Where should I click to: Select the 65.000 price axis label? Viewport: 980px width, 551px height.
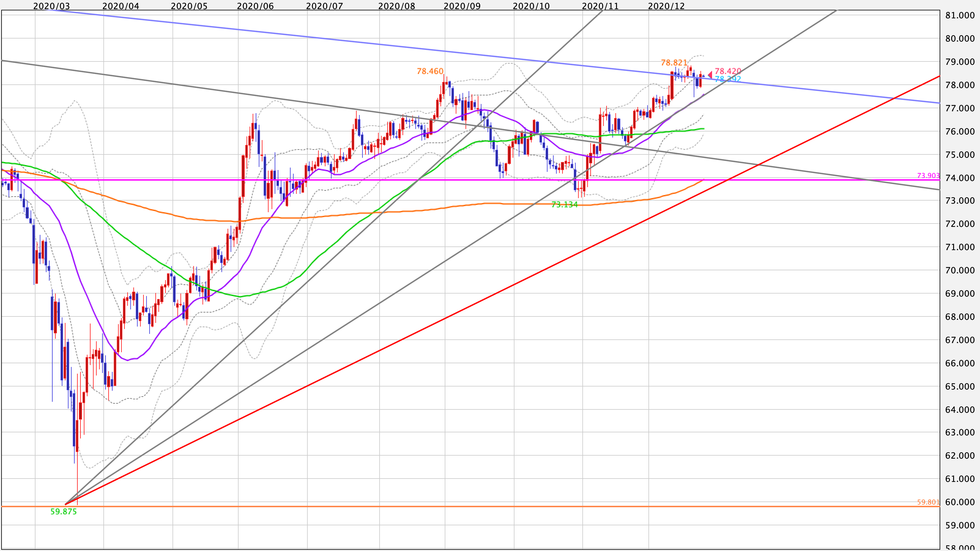point(960,386)
